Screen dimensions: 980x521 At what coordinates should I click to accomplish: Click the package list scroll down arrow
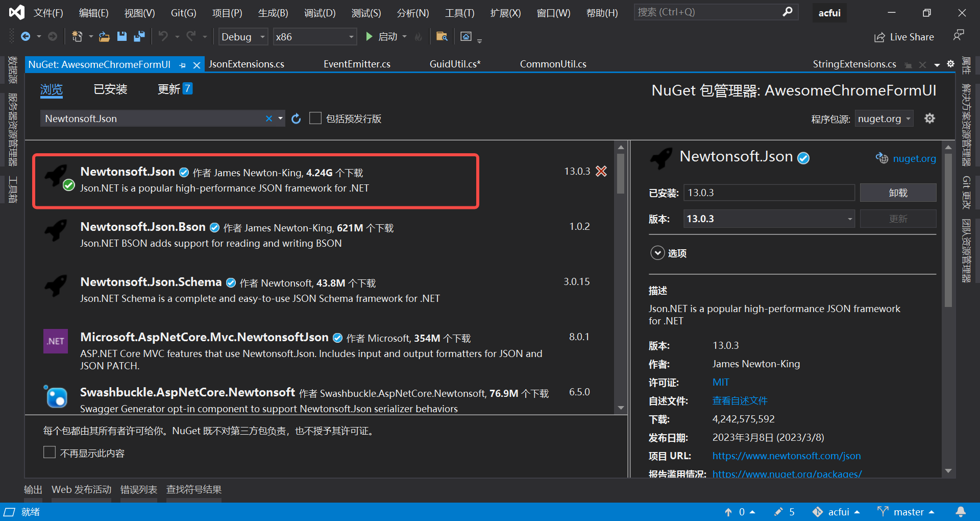coord(621,408)
